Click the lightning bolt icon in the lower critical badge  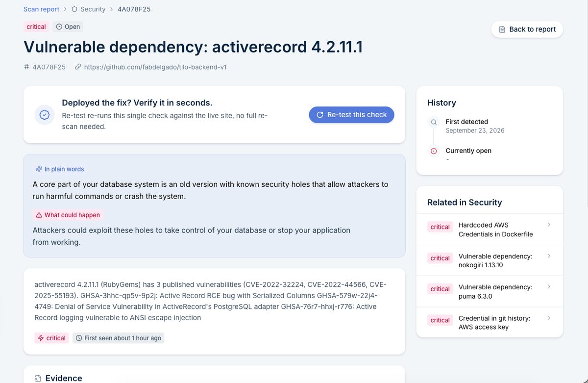(41, 338)
